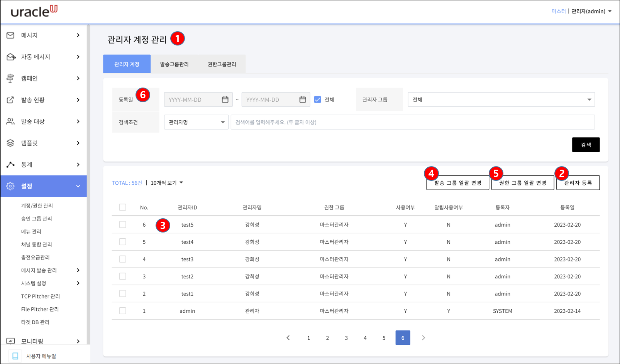The height and width of the screenshot is (364, 620).
Task: Click the start date YYYY-MM-DD field
Action: pos(198,99)
